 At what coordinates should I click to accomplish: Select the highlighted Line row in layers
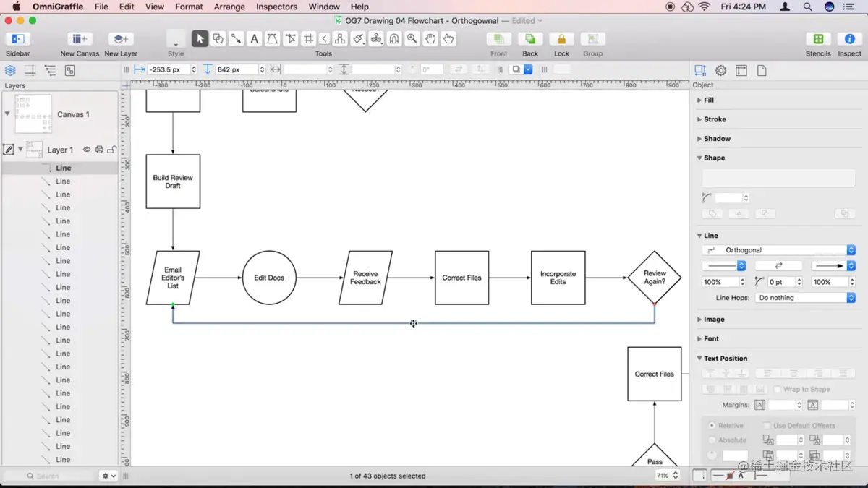tap(59, 168)
